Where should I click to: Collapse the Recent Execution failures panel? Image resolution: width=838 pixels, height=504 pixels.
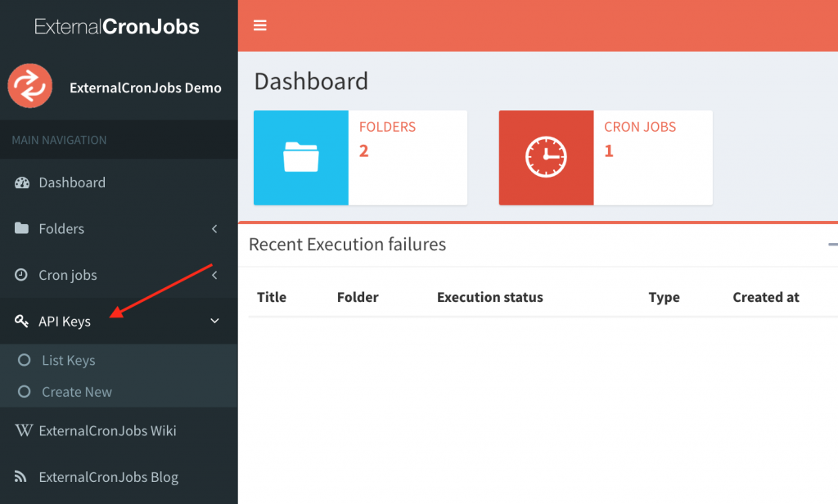tap(832, 245)
